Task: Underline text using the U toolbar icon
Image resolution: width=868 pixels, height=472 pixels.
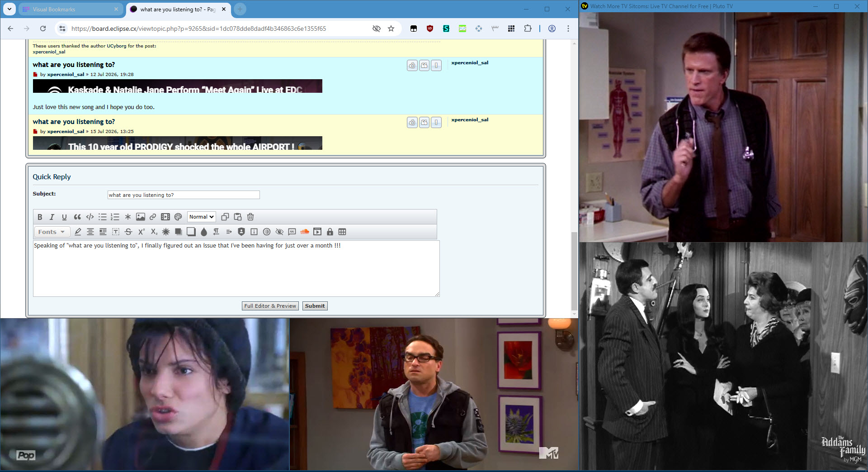Action: pyautogui.click(x=64, y=217)
